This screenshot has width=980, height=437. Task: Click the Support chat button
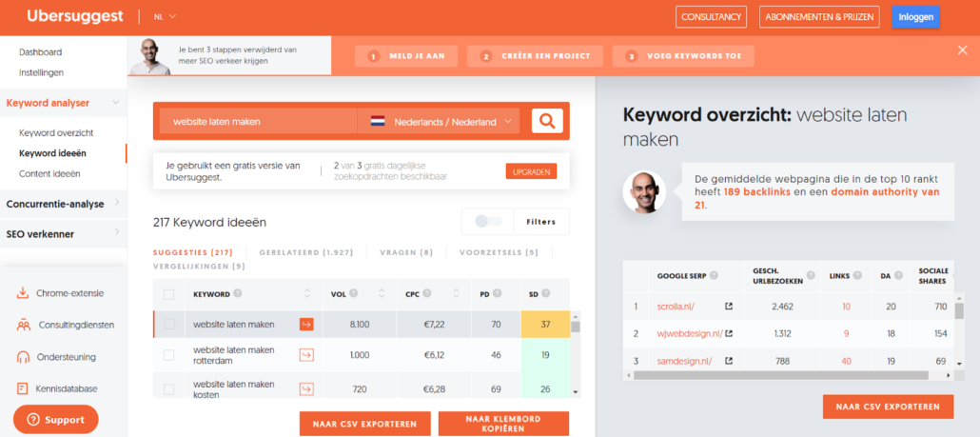click(55, 419)
